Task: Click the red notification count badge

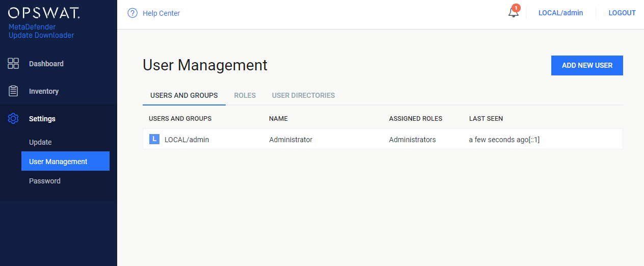Action: tap(516, 8)
